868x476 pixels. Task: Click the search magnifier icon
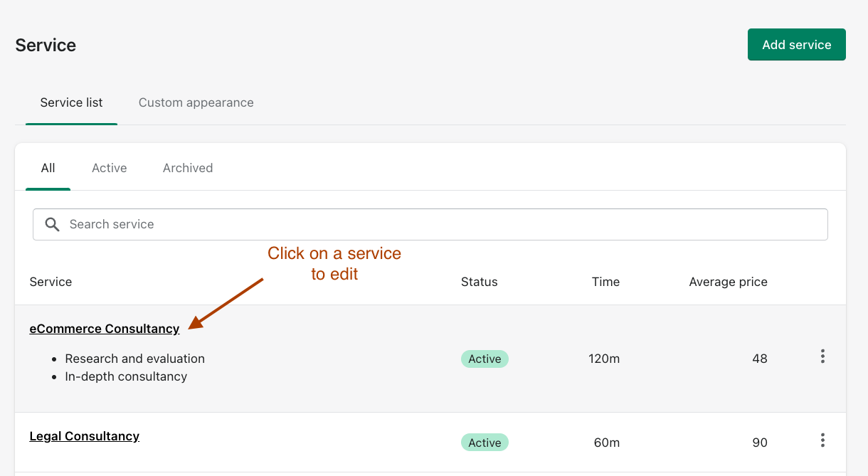tap(52, 224)
